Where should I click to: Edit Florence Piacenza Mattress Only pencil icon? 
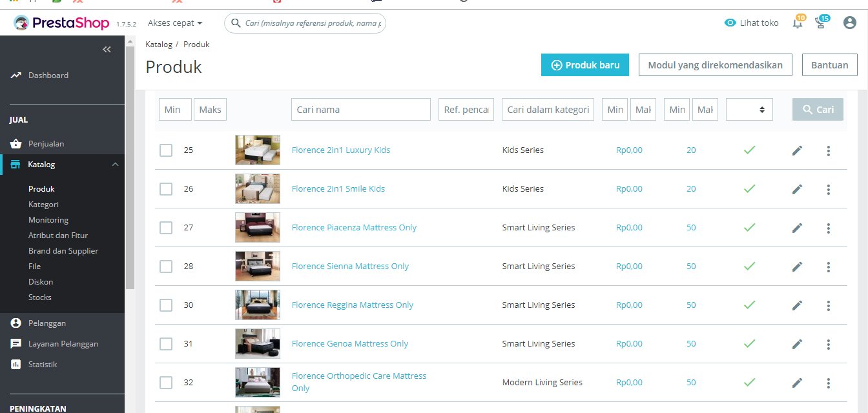pos(798,228)
